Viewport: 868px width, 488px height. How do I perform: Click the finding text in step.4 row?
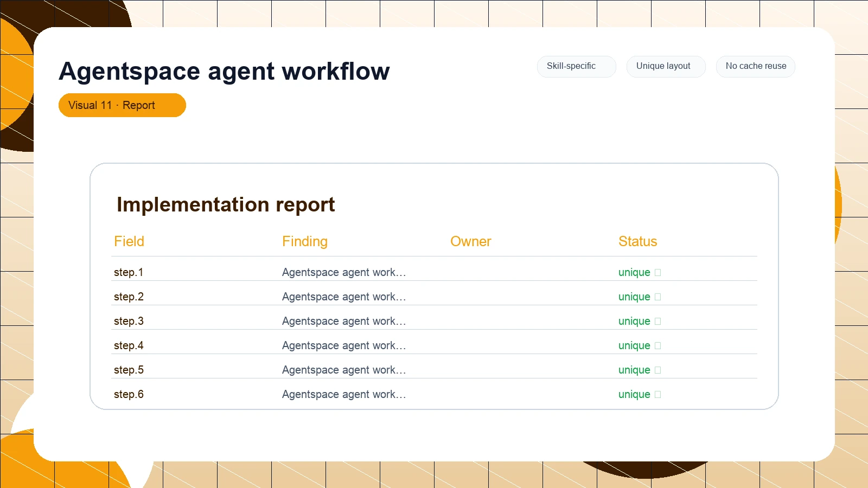pyautogui.click(x=344, y=345)
